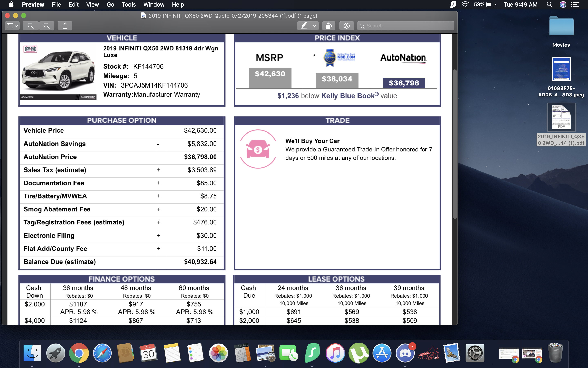Select the 01698F7E jpeg file on desktop
This screenshot has height=368, width=588.
(x=561, y=77)
